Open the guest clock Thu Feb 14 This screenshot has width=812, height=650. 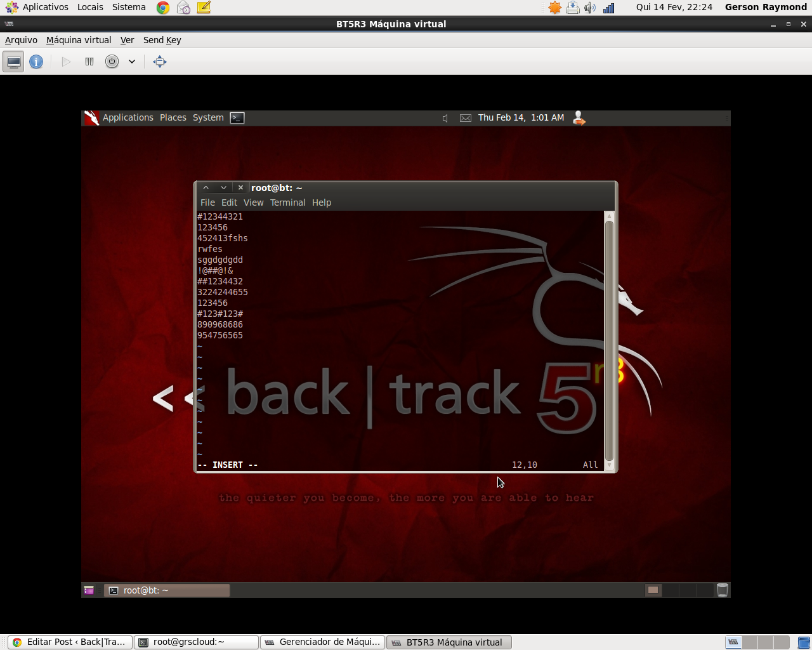click(x=521, y=117)
